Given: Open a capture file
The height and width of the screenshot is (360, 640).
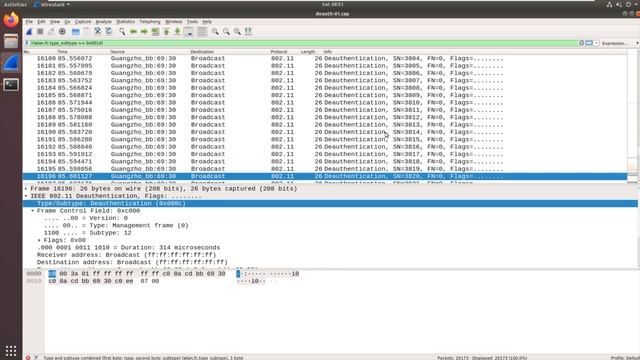Looking at the screenshot, I should [x=76, y=31].
